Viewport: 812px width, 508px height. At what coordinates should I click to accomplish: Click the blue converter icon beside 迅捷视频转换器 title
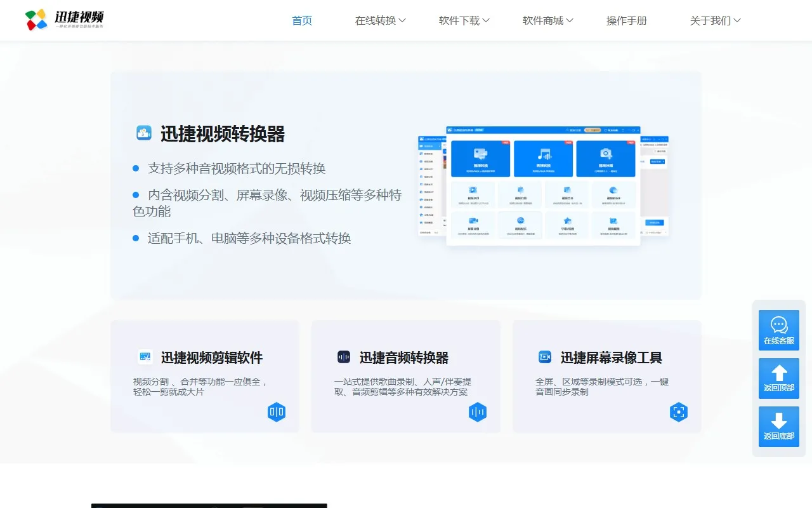coord(145,132)
